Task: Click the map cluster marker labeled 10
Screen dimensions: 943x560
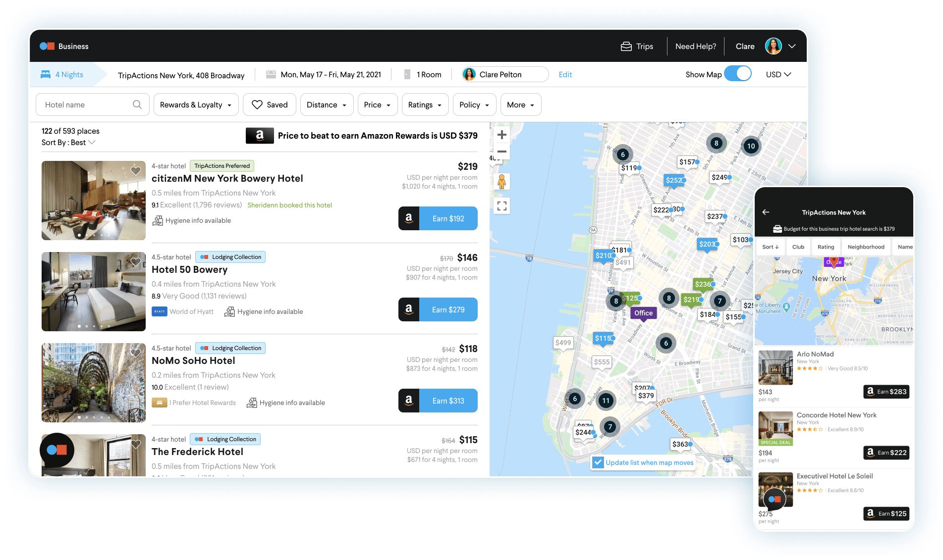Action: (751, 146)
